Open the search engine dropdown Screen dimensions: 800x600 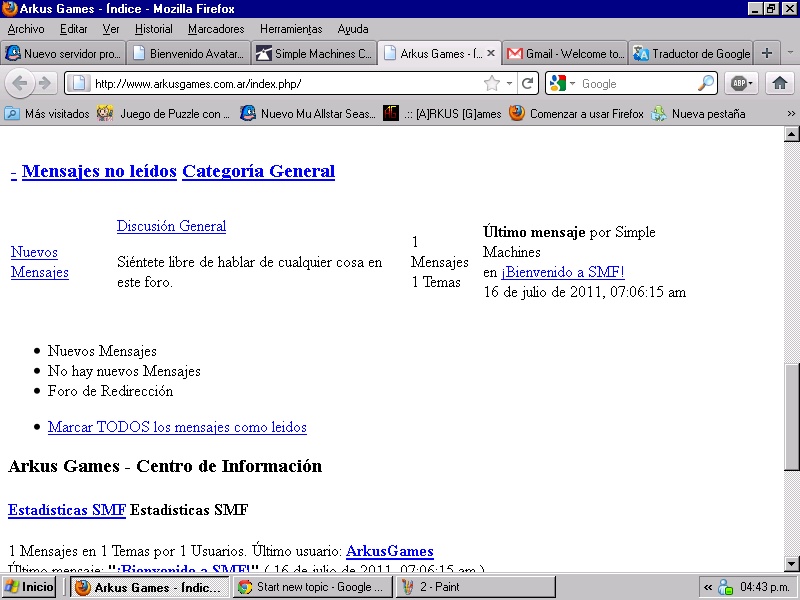tap(572, 83)
